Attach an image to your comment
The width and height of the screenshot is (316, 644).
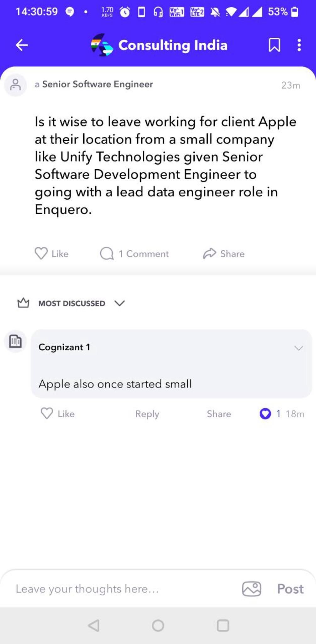[x=252, y=589]
